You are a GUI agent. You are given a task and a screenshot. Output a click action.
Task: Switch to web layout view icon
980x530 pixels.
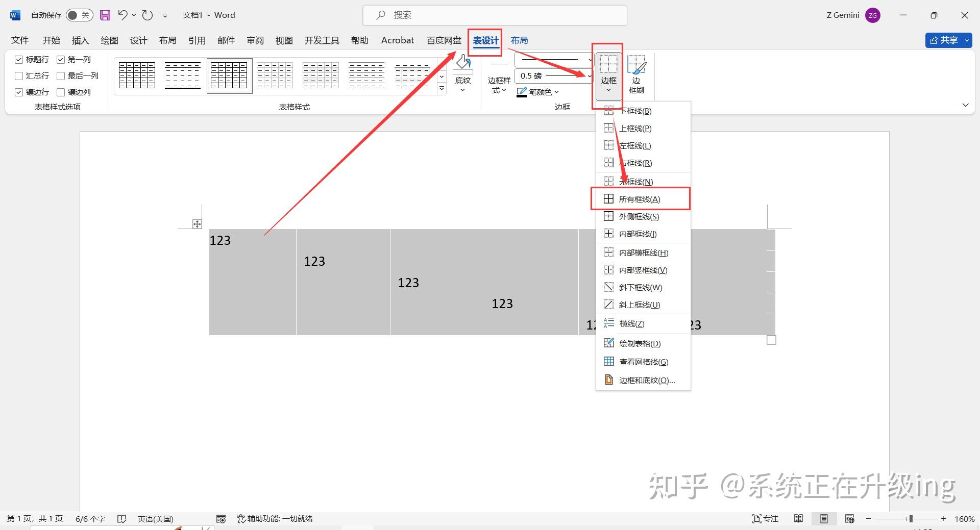(850, 519)
